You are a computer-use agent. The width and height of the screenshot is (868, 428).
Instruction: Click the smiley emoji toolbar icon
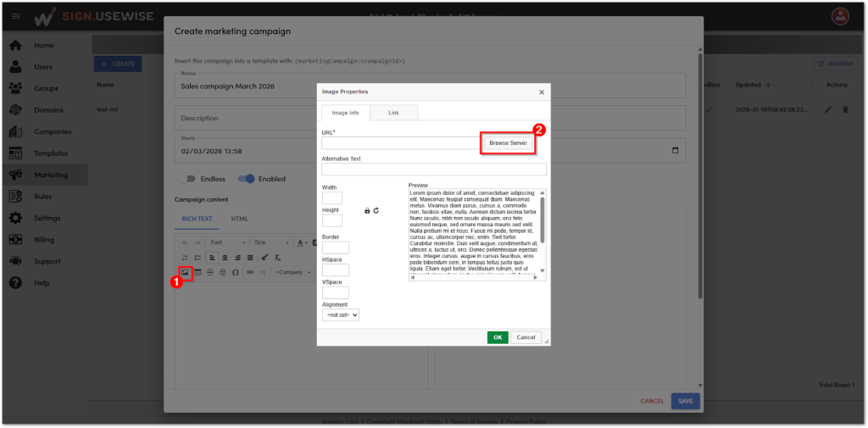(x=222, y=272)
